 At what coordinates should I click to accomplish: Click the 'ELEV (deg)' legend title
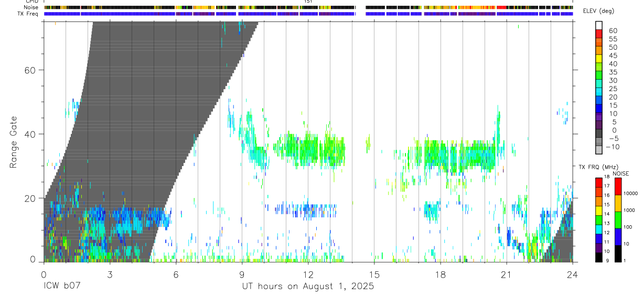599,12
